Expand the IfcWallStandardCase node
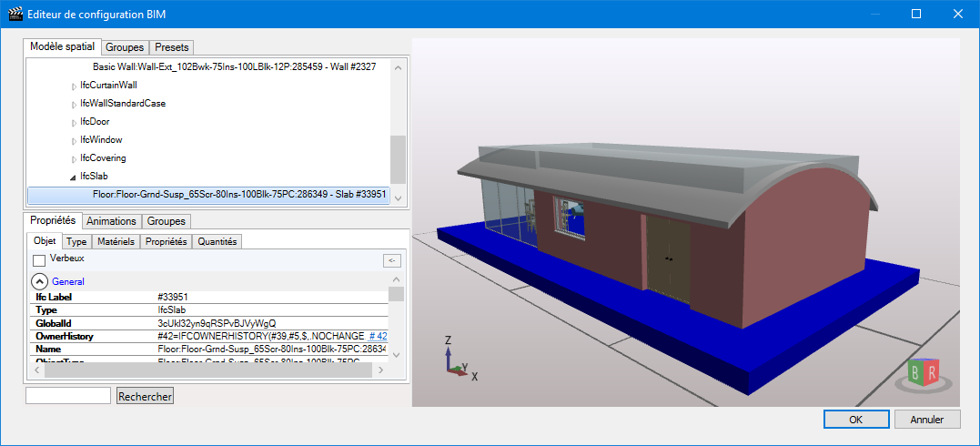This screenshot has width=980, height=446. tap(74, 104)
